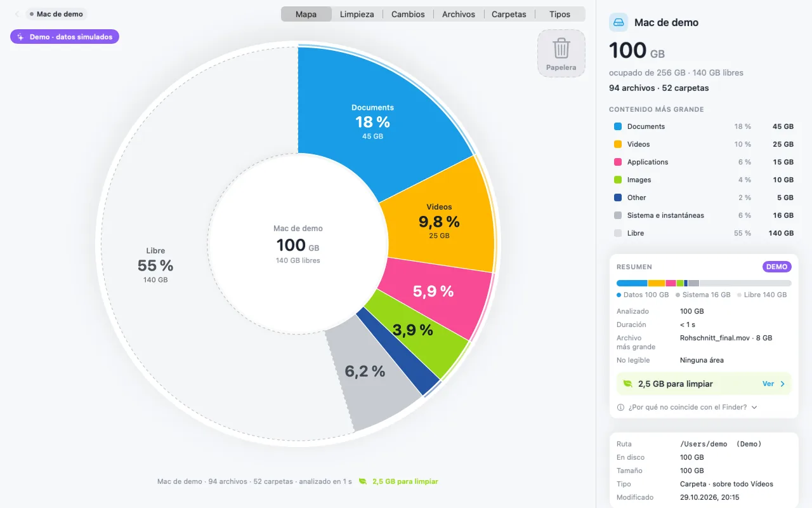Screen dimensions: 812x508
Task: Click the Libre legend row label
Action: (x=636, y=233)
